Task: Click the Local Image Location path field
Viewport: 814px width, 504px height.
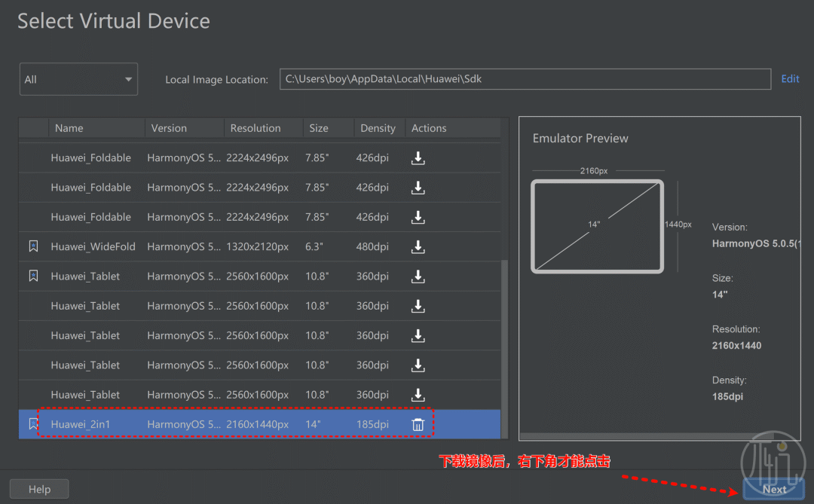Action: (x=525, y=79)
